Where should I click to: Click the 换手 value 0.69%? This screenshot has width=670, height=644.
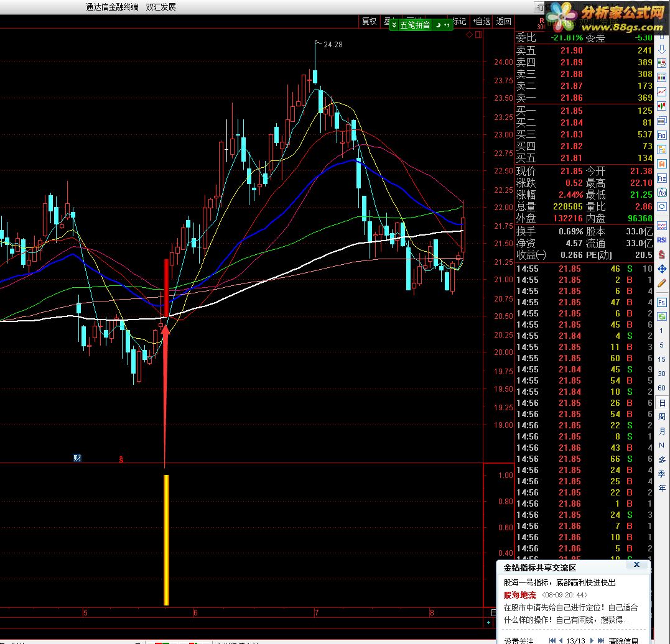tap(571, 231)
